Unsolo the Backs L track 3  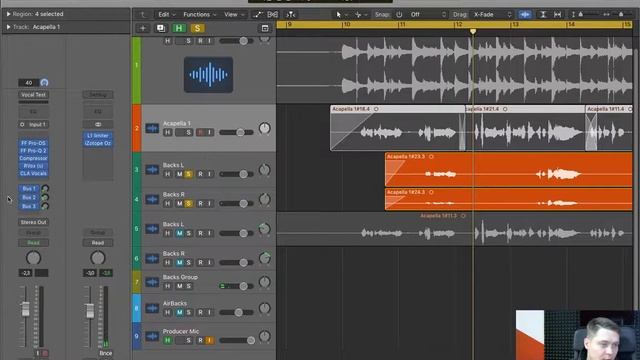click(188, 174)
